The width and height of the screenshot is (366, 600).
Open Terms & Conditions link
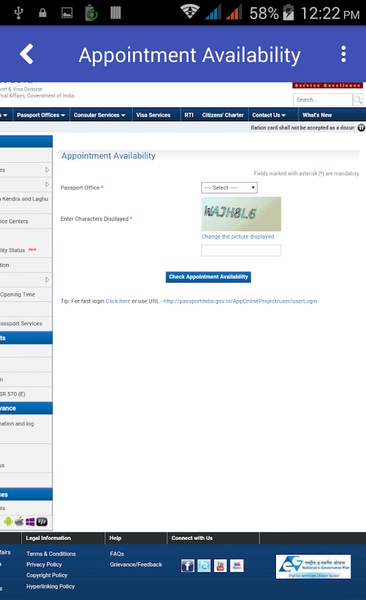click(51, 554)
